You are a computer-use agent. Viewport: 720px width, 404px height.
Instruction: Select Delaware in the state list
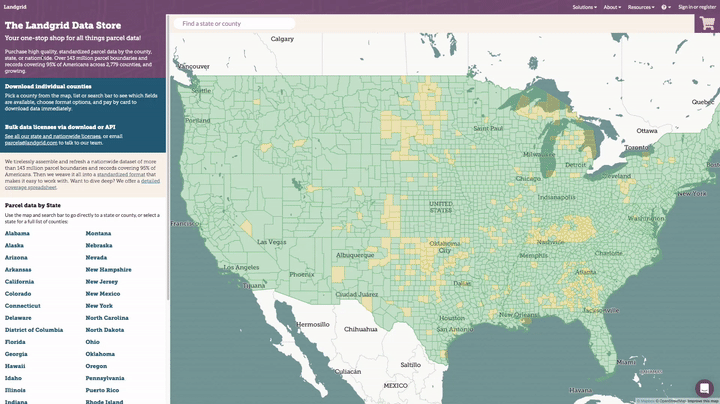click(x=18, y=318)
